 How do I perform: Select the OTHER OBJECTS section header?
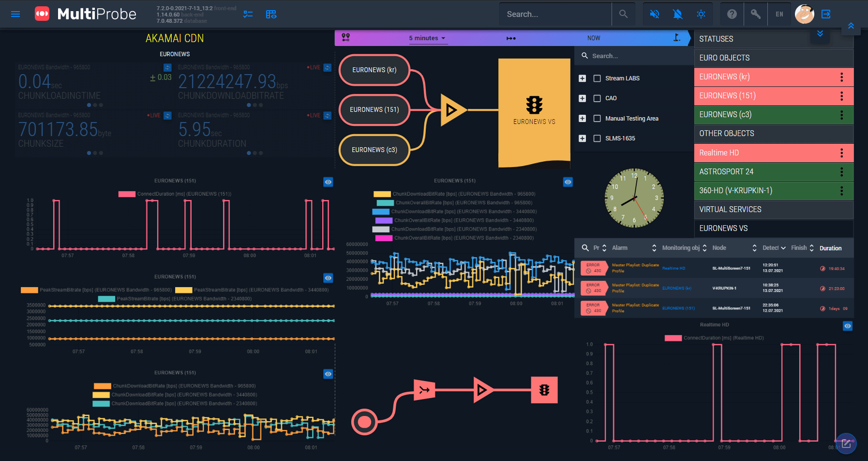774,134
